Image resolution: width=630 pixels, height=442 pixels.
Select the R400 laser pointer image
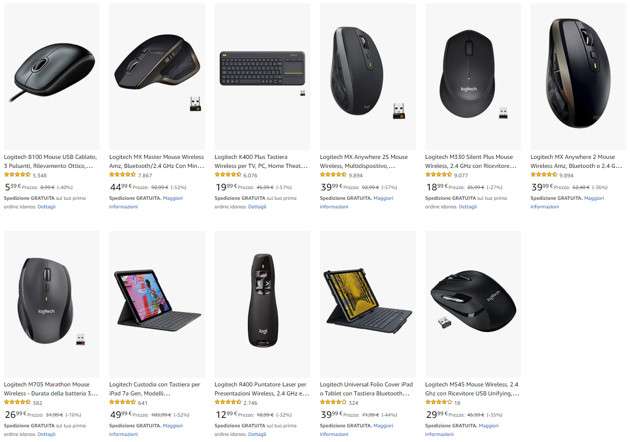(x=262, y=304)
